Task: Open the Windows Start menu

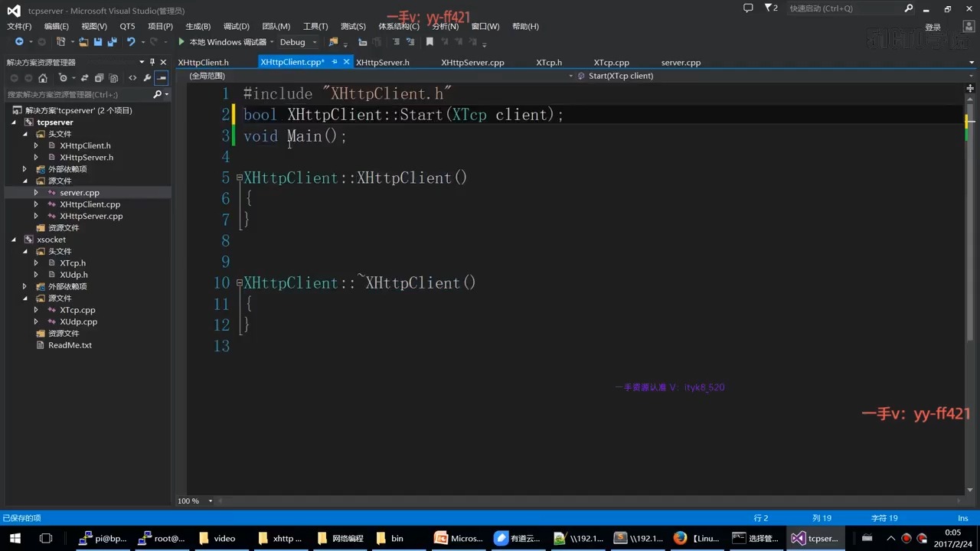Action: (x=15, y=538)
